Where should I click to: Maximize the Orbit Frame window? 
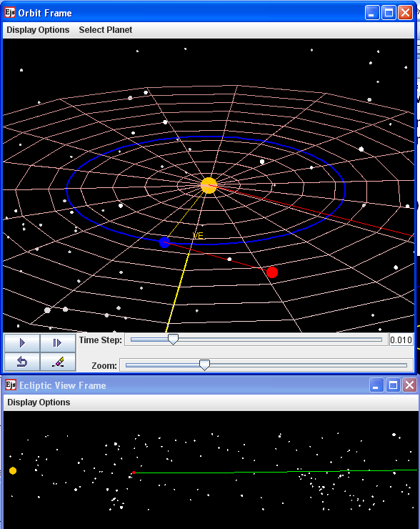click(389, 13)
